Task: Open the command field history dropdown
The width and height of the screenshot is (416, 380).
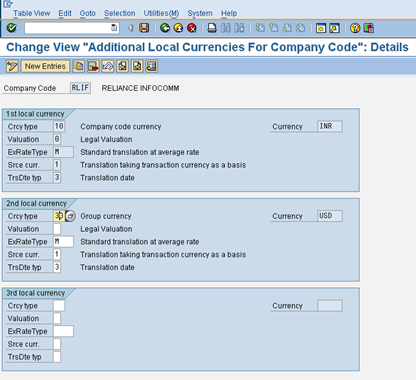Action: (114, 28)
